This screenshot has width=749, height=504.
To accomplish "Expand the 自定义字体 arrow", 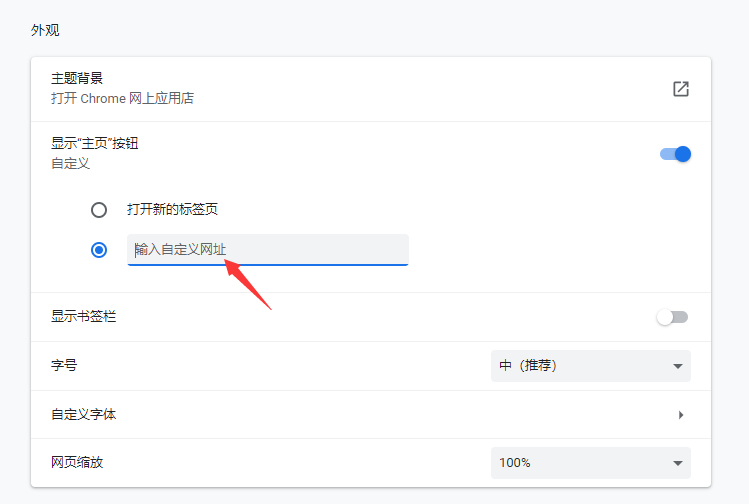I will click(x=680, y=414).
